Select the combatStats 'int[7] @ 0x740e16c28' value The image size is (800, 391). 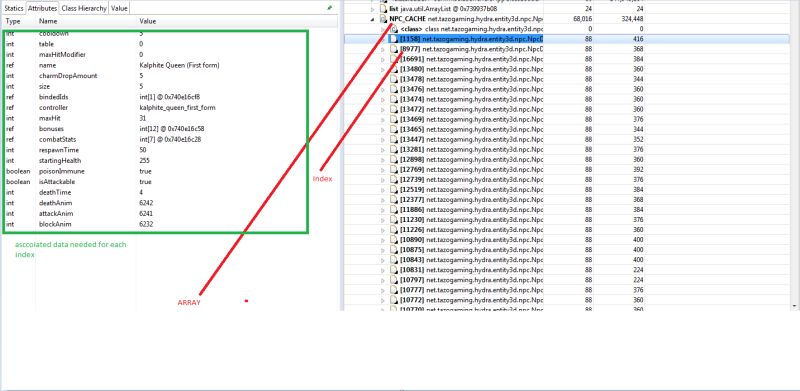point(170,139)
